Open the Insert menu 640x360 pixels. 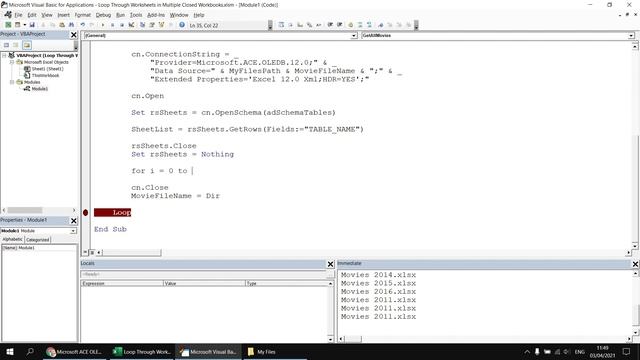point(63,15)
